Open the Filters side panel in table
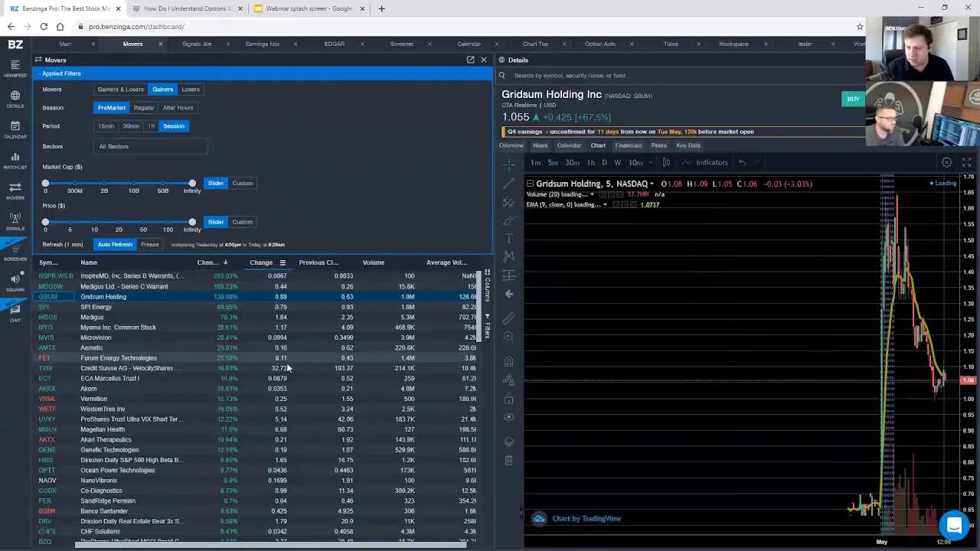 pos(487,326)
